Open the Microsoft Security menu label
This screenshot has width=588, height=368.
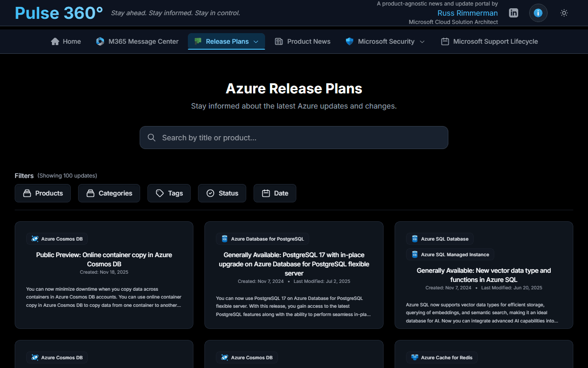(x=386, y=41)
